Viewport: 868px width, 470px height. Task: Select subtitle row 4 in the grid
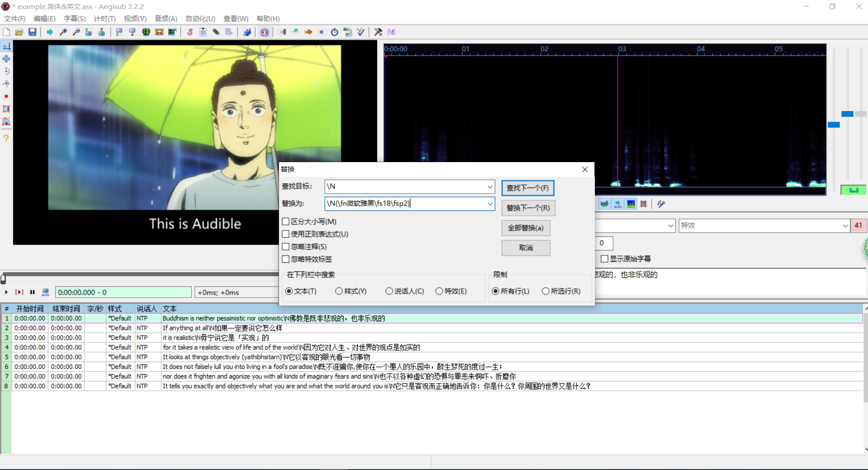[x=432, y=347]
